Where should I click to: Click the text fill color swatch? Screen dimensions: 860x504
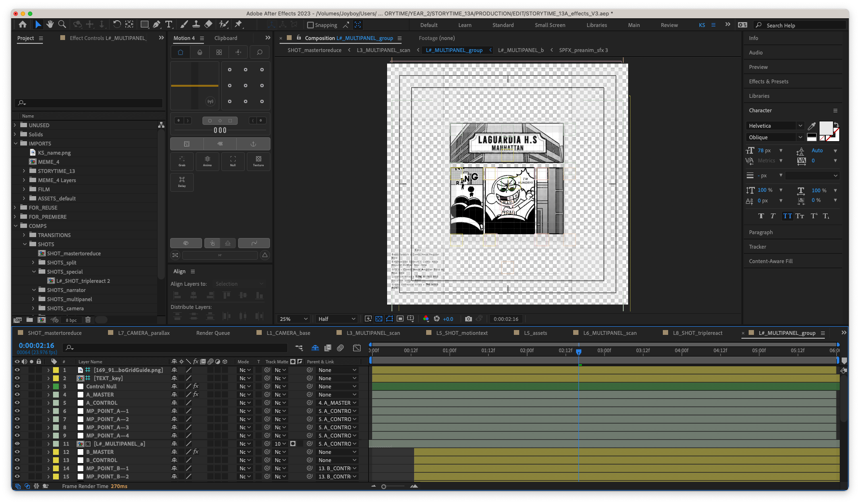click(826, 128)
